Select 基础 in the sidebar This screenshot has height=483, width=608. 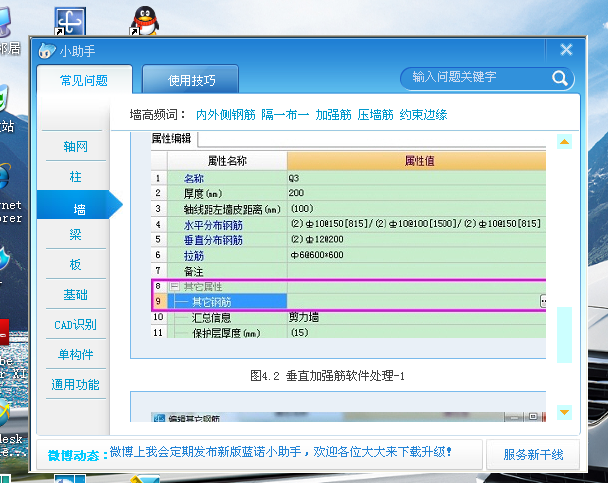point(75,295)
